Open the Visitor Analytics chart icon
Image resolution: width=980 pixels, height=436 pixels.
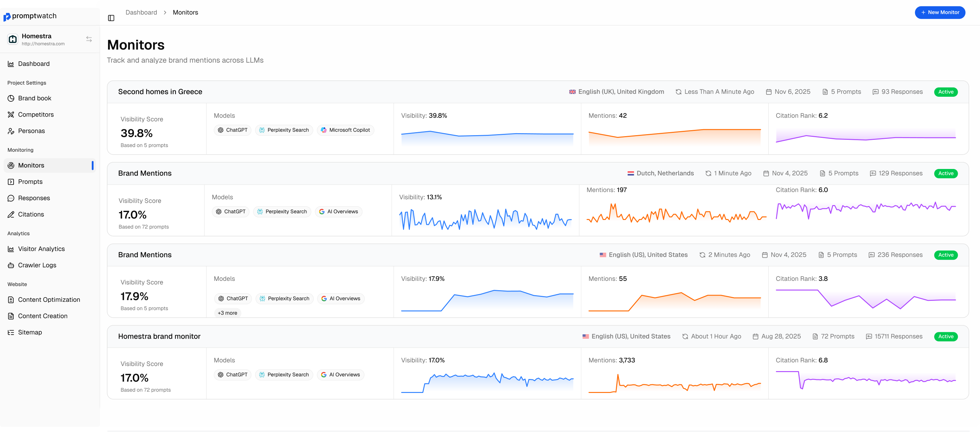(x=11, y=249)
